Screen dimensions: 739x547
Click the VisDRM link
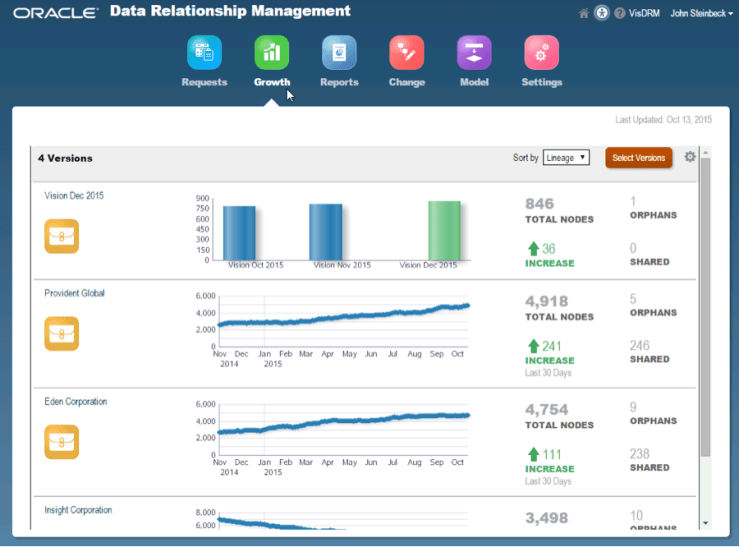point(644,14)
